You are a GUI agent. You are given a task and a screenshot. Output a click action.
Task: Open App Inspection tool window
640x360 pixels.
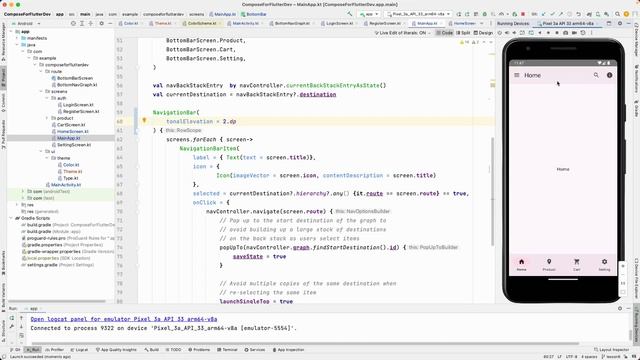288,350
